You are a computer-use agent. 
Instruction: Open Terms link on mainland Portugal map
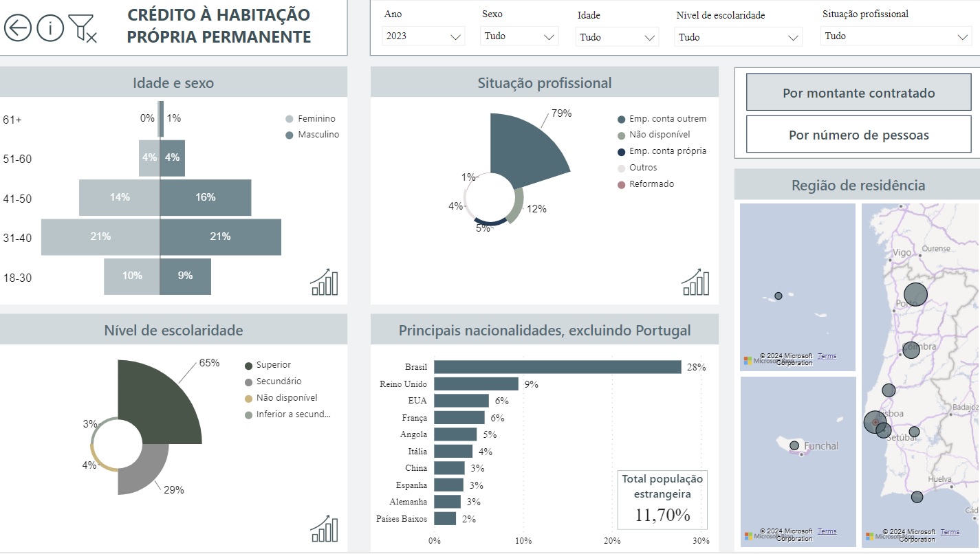[950, 532]
